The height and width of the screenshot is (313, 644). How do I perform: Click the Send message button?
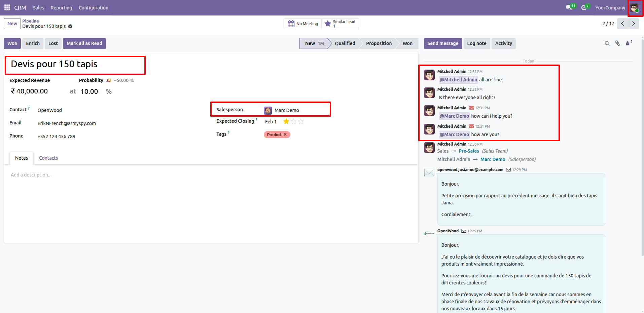[443, 43]
